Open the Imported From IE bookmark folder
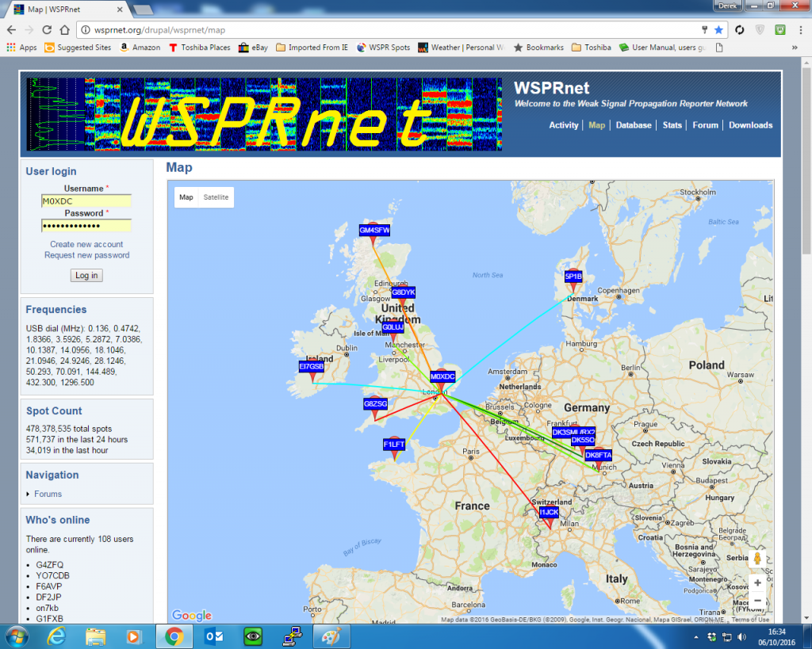 coord(312,48)
